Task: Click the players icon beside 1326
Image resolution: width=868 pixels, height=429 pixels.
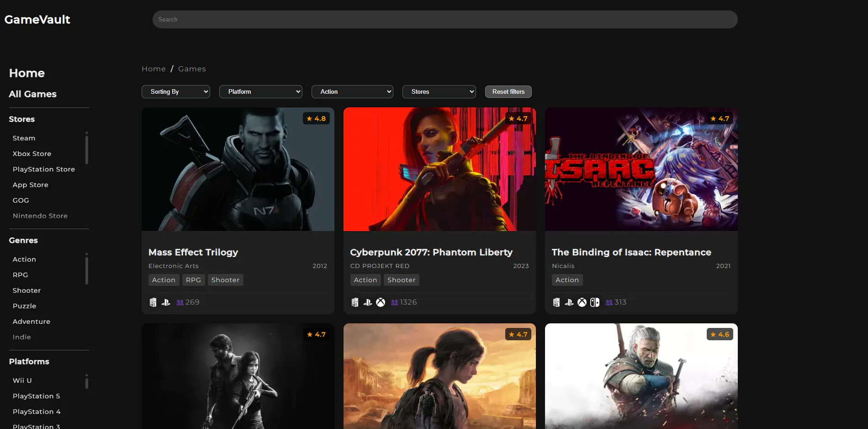Action: [x=395, y=302]
